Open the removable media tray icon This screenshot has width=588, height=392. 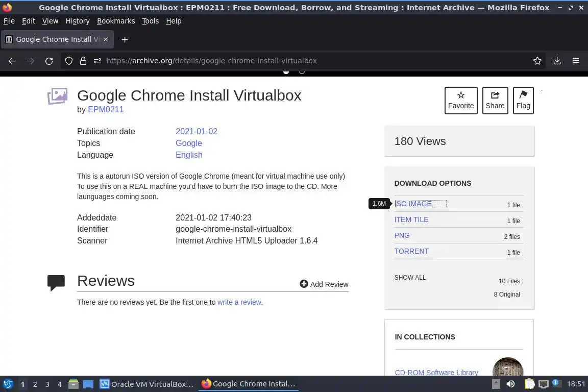click(x=496, y=384)
